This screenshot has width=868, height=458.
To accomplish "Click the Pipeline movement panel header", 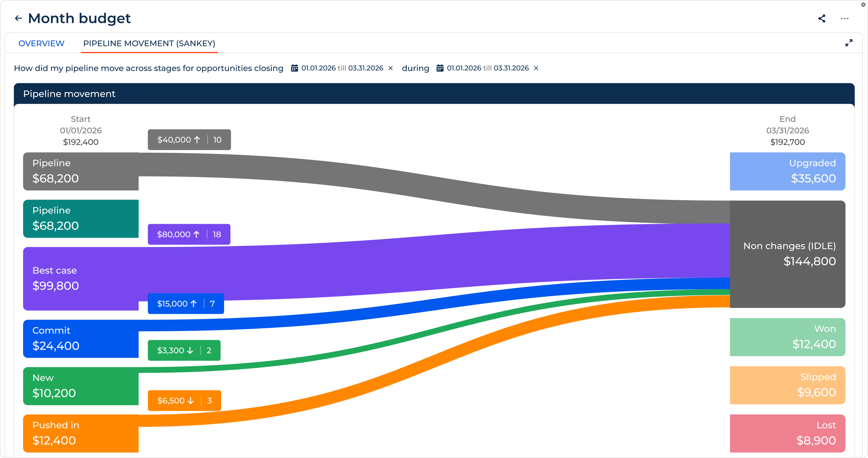I will point(434,94).
